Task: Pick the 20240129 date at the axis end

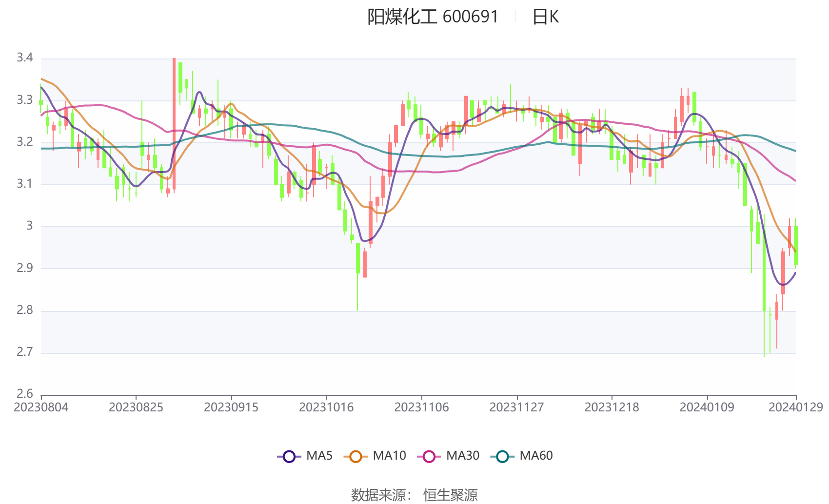Action: pos(795,407)
